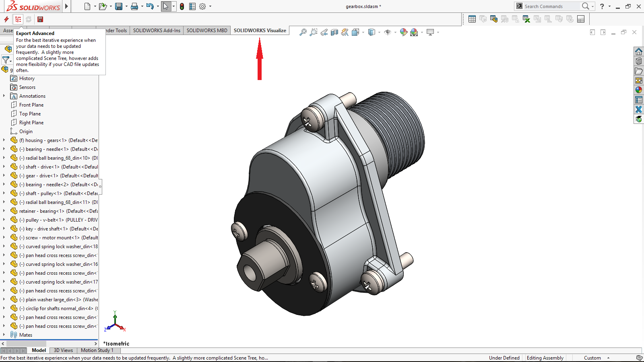Viewport: 644px width, 362px height.
Task: Open the Design Library in the task pane
Action: 639,61
